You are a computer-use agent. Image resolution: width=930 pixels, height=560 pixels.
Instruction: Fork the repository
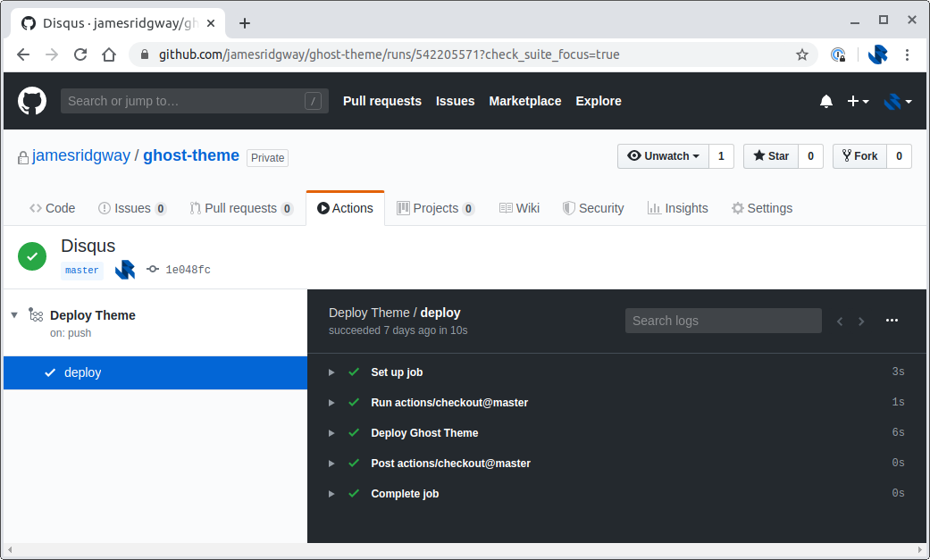[859, 156]
